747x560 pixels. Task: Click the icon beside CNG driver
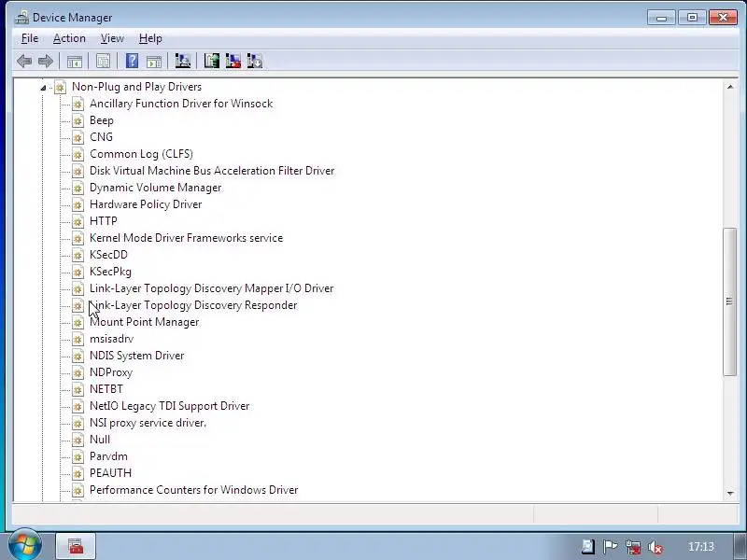78,137
